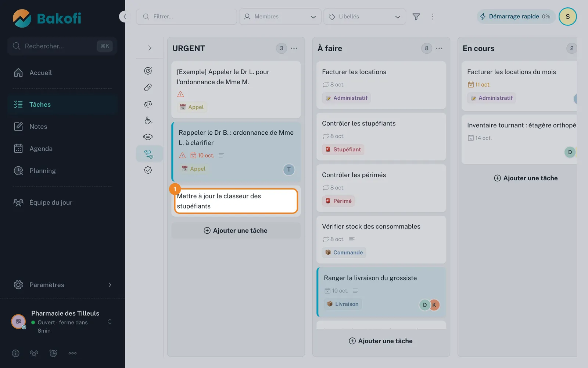Click the S user avatar
588x368 pixels.
click(x=567, y=17)
